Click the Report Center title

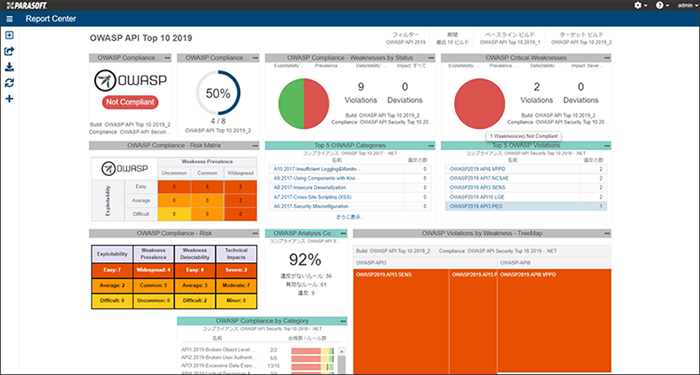tap(51, 19)
